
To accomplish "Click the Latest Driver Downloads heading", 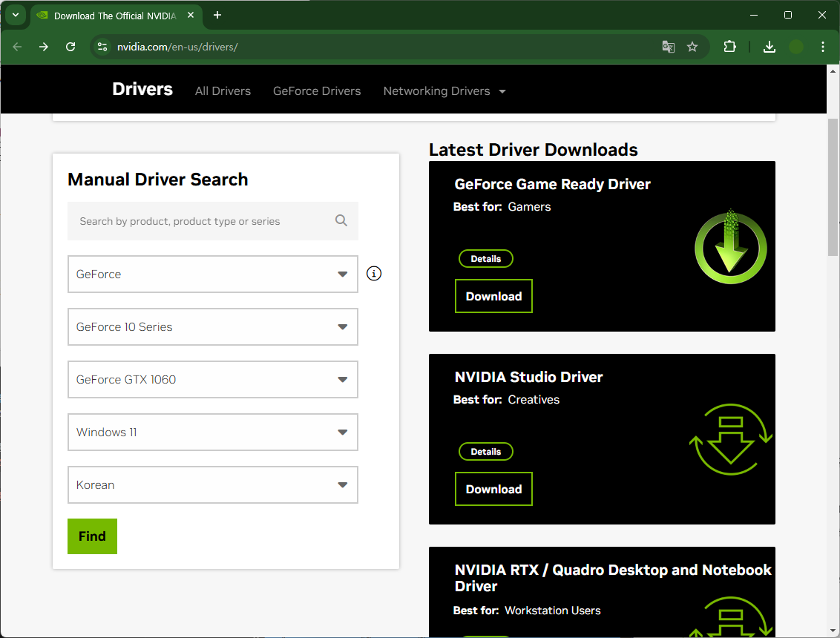I will (533, 149).
